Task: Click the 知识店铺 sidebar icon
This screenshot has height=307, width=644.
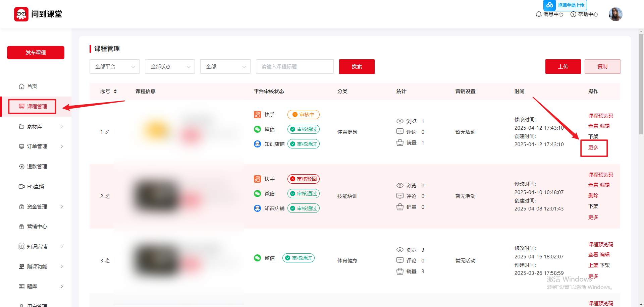Action: pyautogui.click(x=21, y=247)
